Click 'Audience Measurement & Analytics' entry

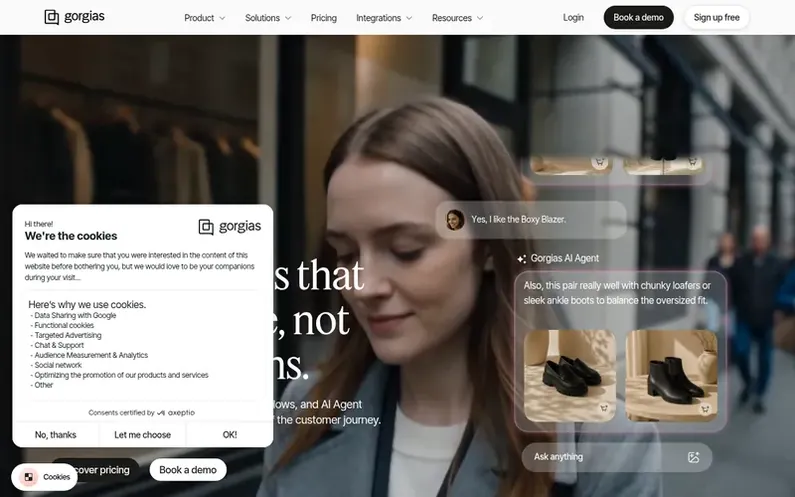click(91, 355)
